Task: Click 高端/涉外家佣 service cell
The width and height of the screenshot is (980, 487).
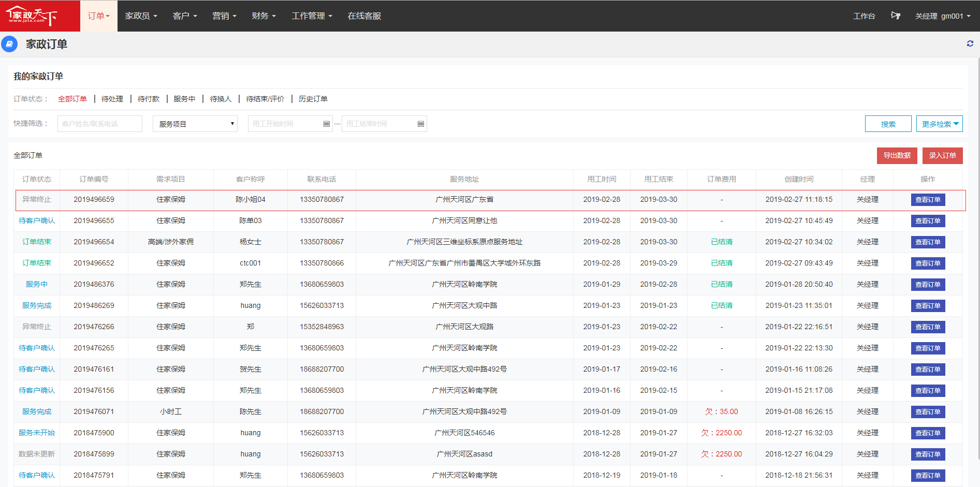Action: (x=171, y=242)
